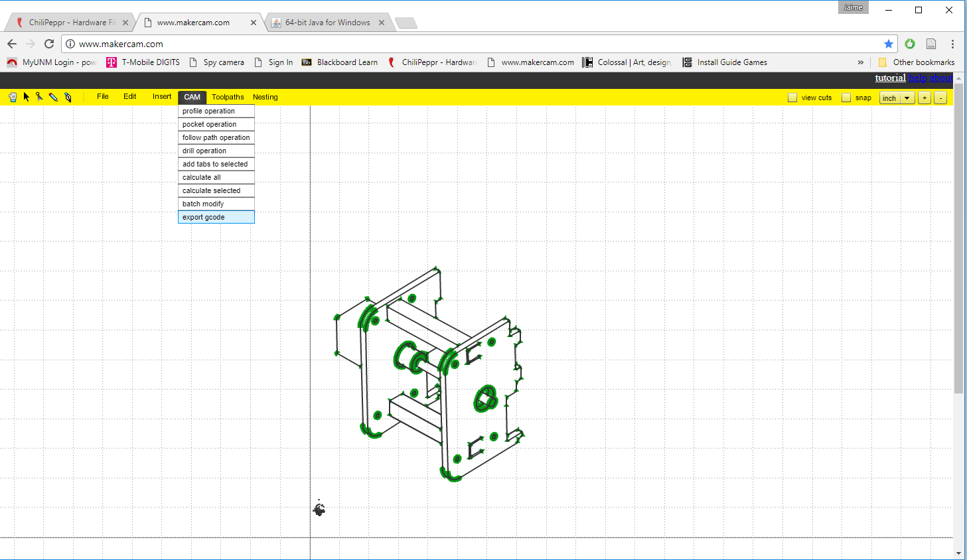Open www.makercam.com bookmark

click(531, 62)
